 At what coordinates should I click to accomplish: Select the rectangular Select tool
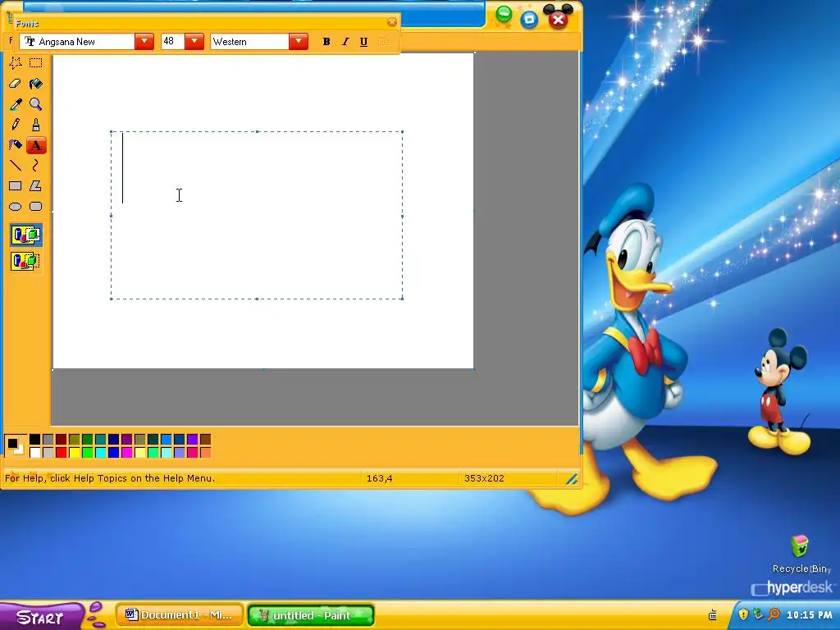click(36, 63)
